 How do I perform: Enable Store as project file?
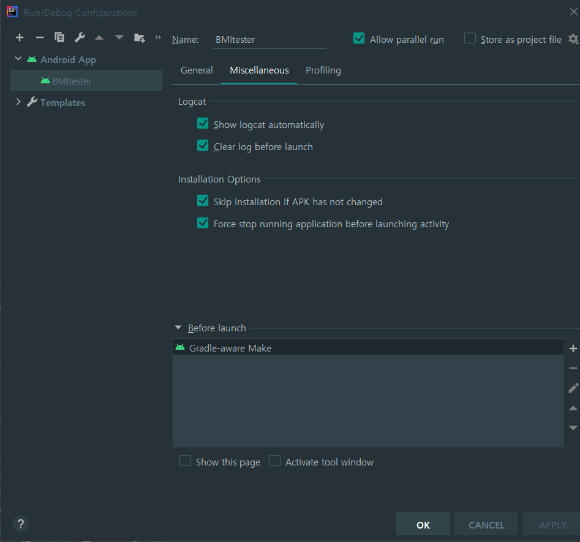click(x=470, y=38)
